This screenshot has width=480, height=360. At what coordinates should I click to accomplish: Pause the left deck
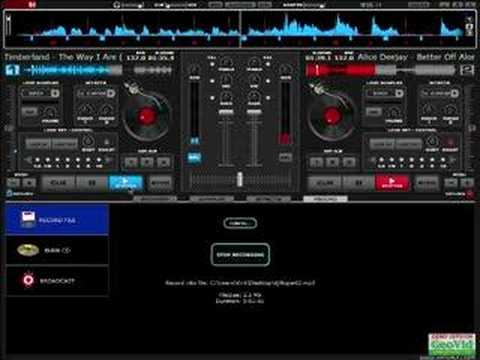tap(92, 183)
